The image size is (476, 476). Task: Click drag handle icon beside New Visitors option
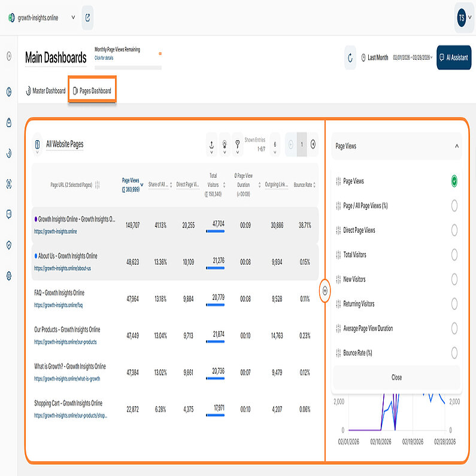[x=338, y=279]
